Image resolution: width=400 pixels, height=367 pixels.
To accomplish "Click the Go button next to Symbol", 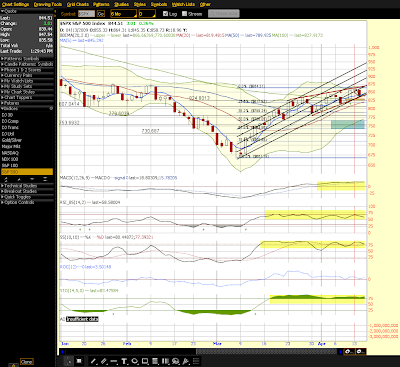I will pos(101,14).
